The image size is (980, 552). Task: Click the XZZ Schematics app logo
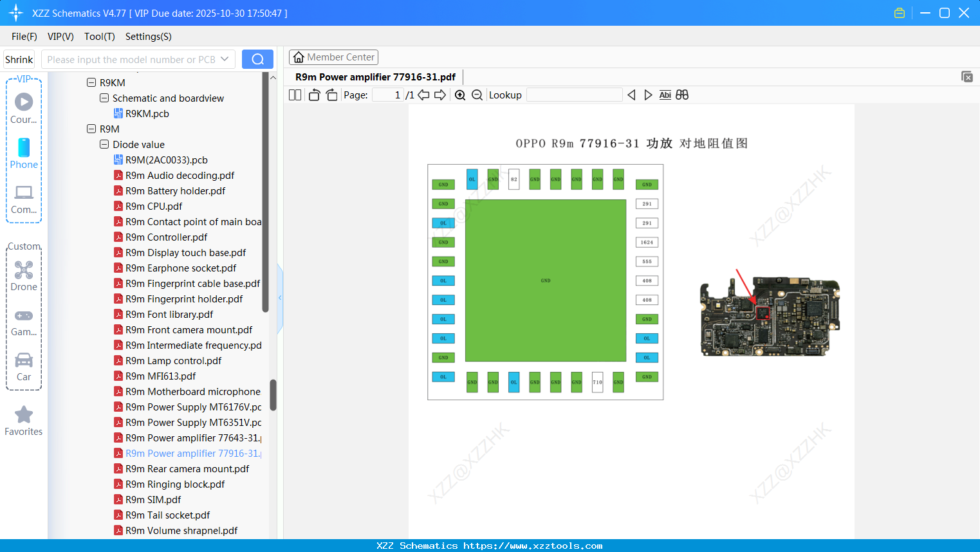[x=16, y=13]
